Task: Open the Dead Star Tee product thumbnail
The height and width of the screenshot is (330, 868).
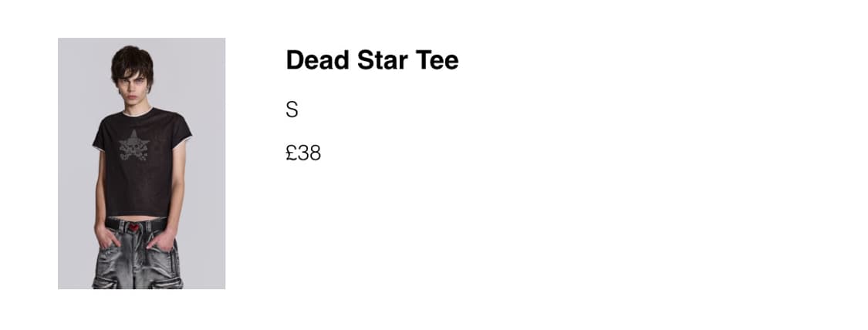Action: click(141, 163)
